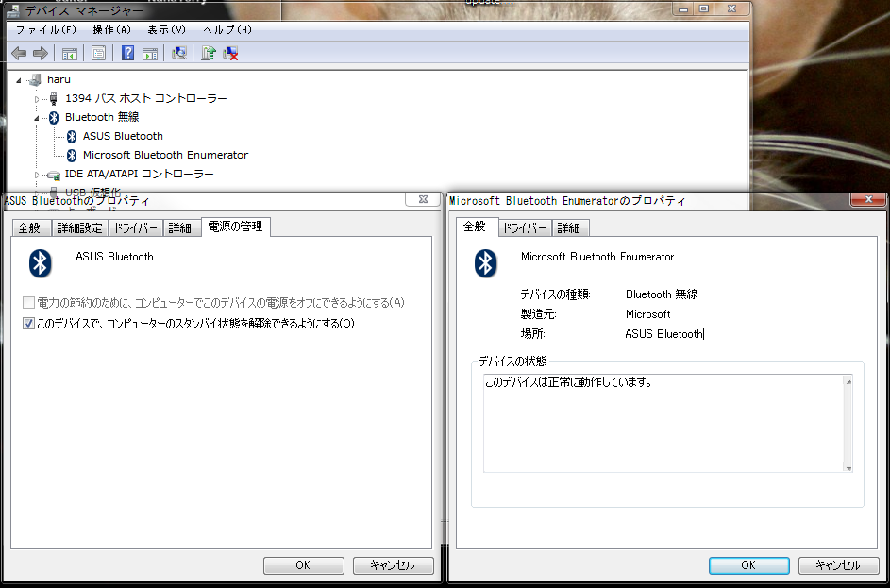
Task: Maximize the デバイス マネージャー window
Action: 704,9
